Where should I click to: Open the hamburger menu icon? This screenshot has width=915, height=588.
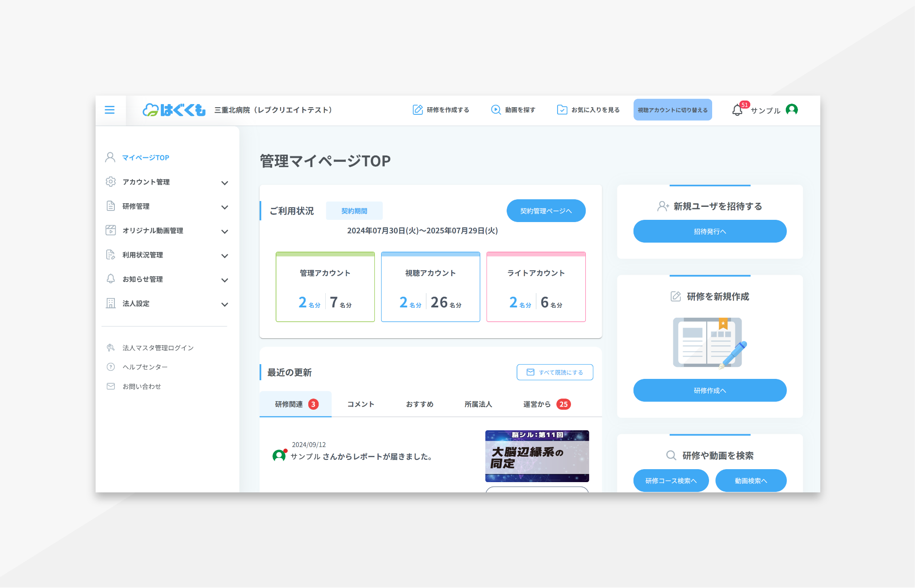pos(109,110)
